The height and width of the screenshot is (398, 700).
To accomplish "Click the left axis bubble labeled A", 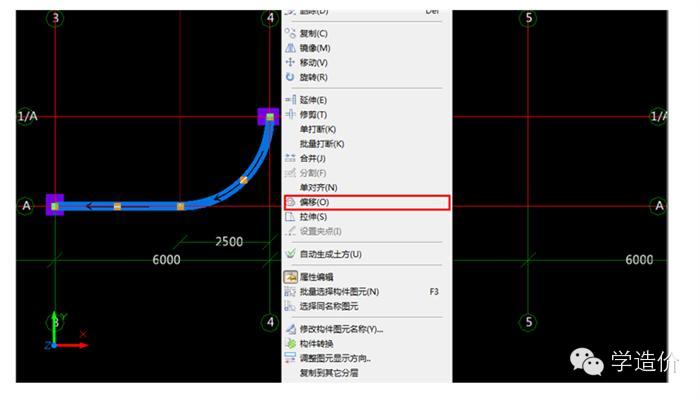I will (x=26, y=206).
